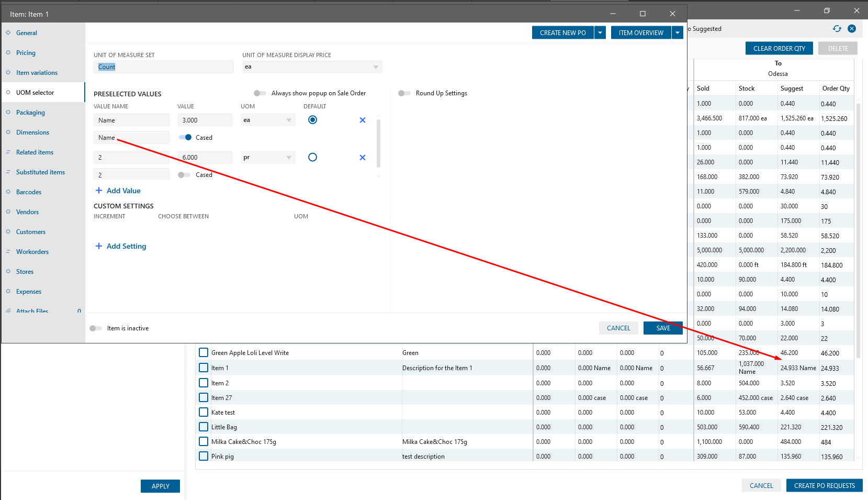868x500 pixels.
Task: Open Unit of Measure Display Price dropdown
Action: [x=375, y=67]
